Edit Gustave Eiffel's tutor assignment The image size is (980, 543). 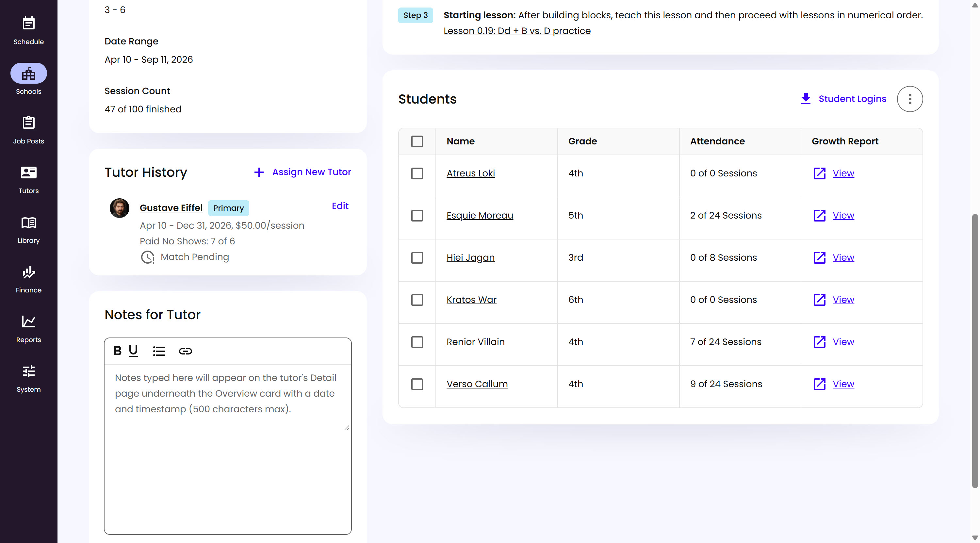point(340,206)
